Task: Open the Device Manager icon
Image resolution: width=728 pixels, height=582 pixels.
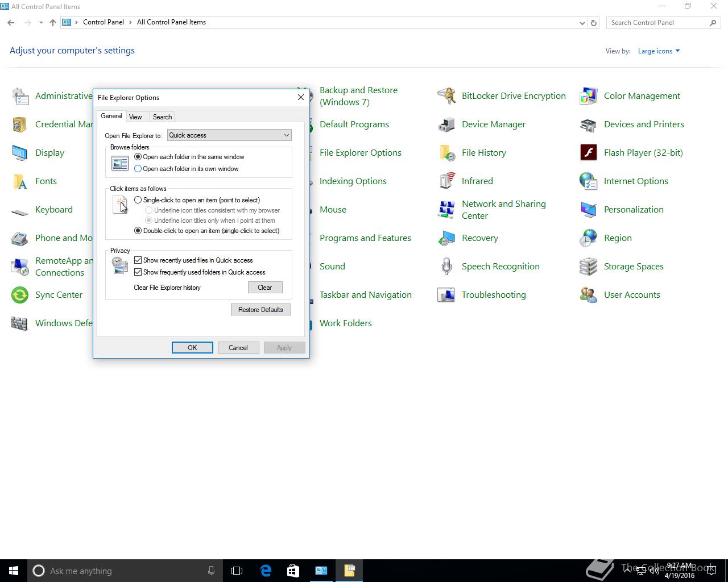Action: 446,124
